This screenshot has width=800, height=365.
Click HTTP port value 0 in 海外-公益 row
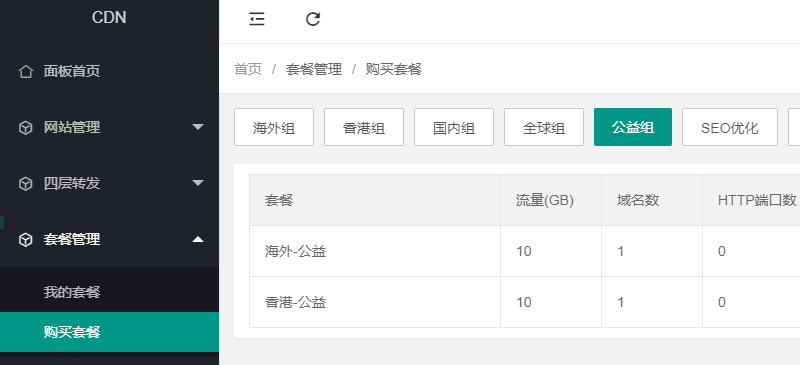pos(721,251)
